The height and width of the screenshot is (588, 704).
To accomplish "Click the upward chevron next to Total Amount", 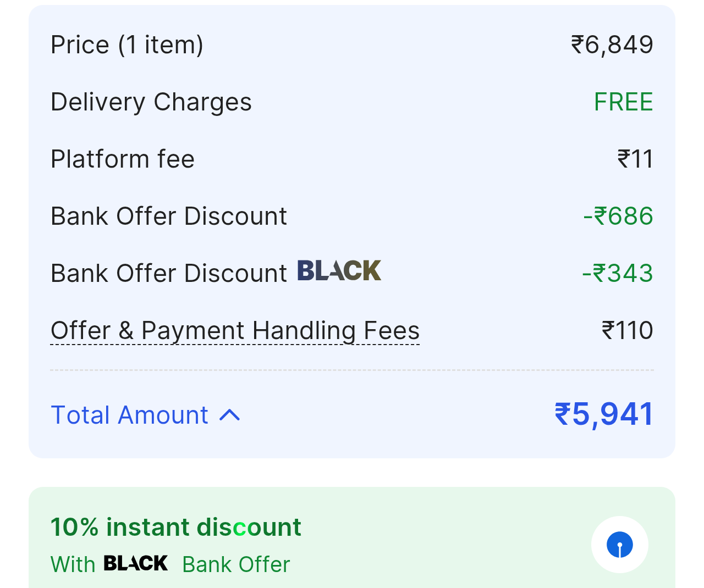I will tap(230, 416).
